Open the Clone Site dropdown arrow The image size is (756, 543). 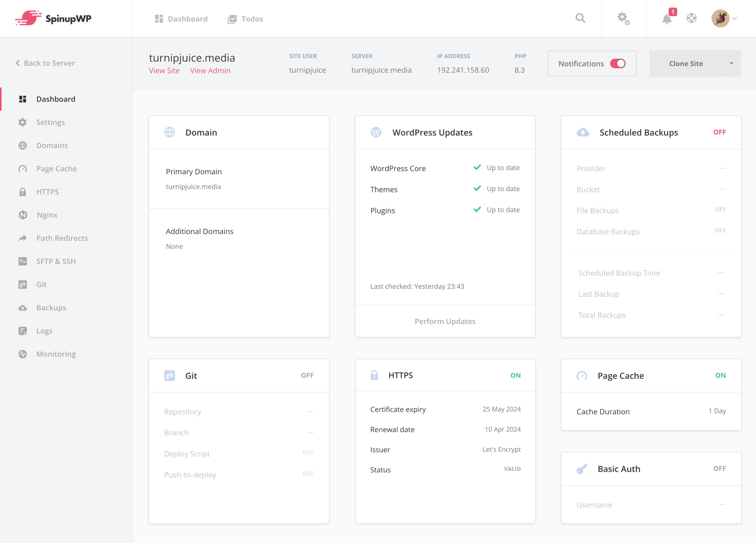click(x=732, y=63)
